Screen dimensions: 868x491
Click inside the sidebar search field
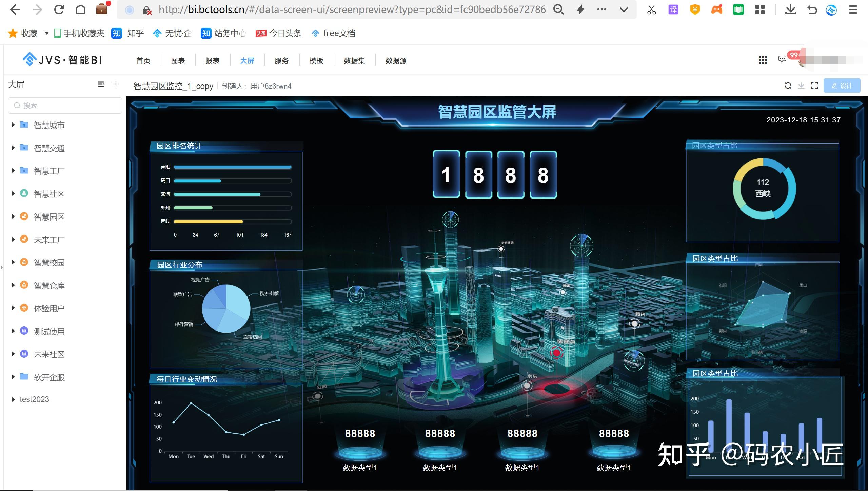pos(64,105)
